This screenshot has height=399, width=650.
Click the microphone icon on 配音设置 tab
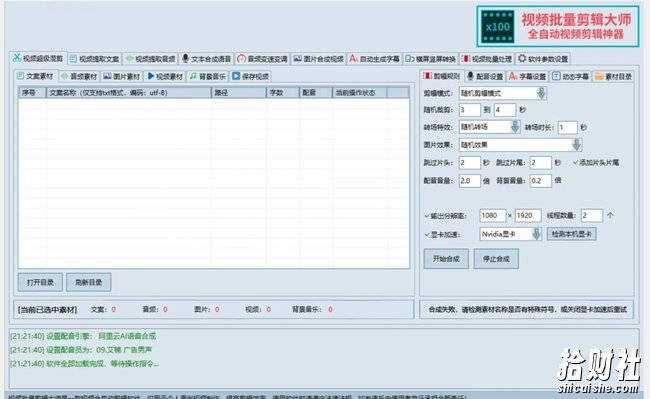point(471,76)
